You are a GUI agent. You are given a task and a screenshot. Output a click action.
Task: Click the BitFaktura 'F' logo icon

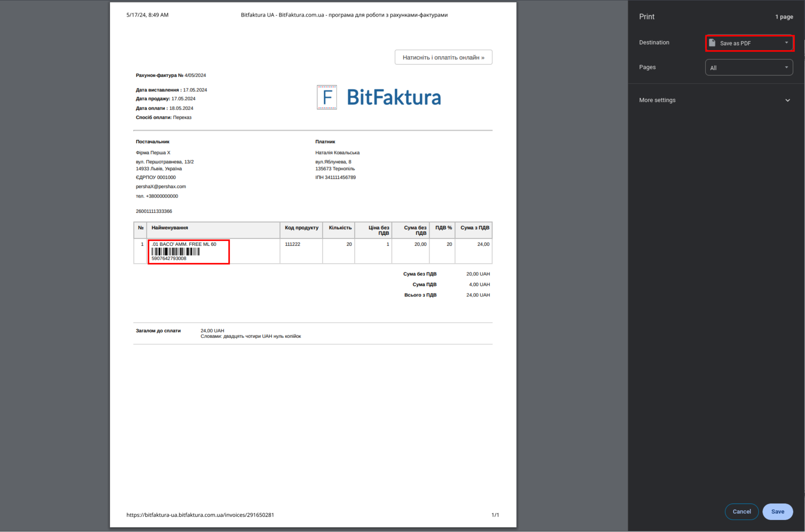(327, 97)
